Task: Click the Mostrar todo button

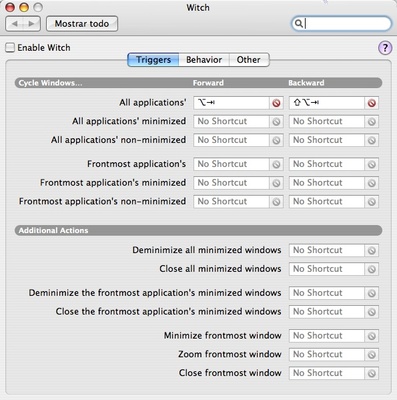Action: point(82,24)
